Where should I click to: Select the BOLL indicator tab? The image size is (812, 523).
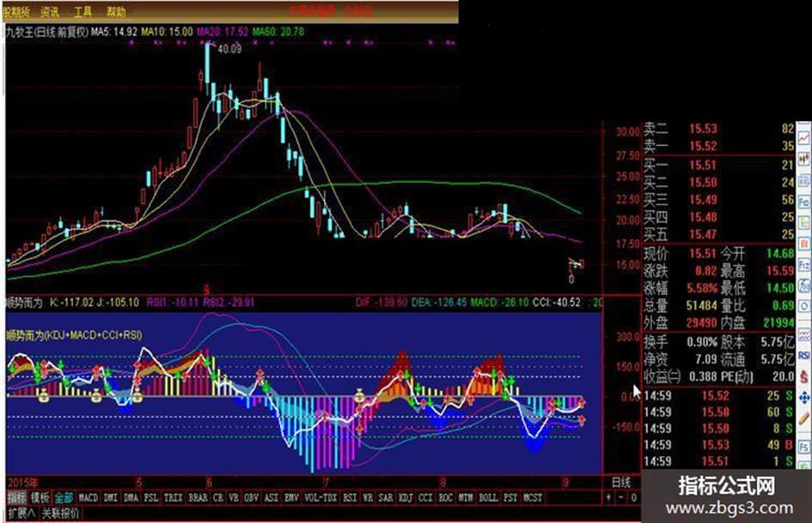pos(488,497)
